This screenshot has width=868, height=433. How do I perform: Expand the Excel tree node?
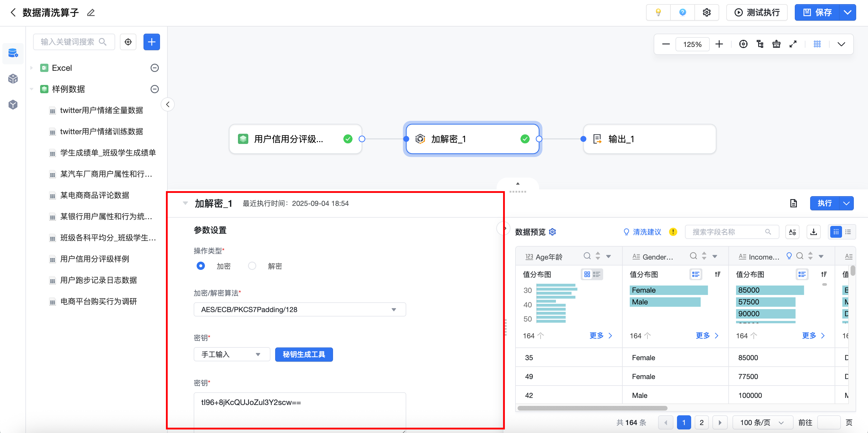(x=32, y=68)
